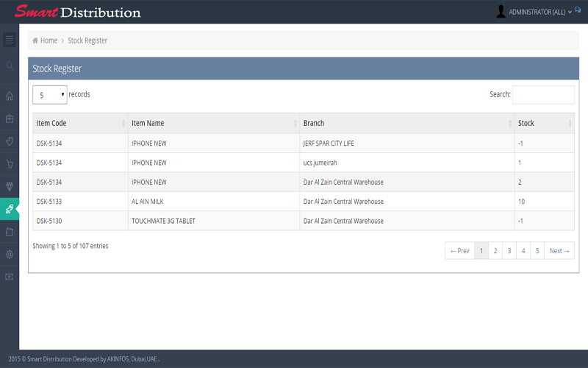Click the highlighted rocket sidebar icon
This screenshot has width=588, height=368.
pyautogui.click(x=10, y=209)
